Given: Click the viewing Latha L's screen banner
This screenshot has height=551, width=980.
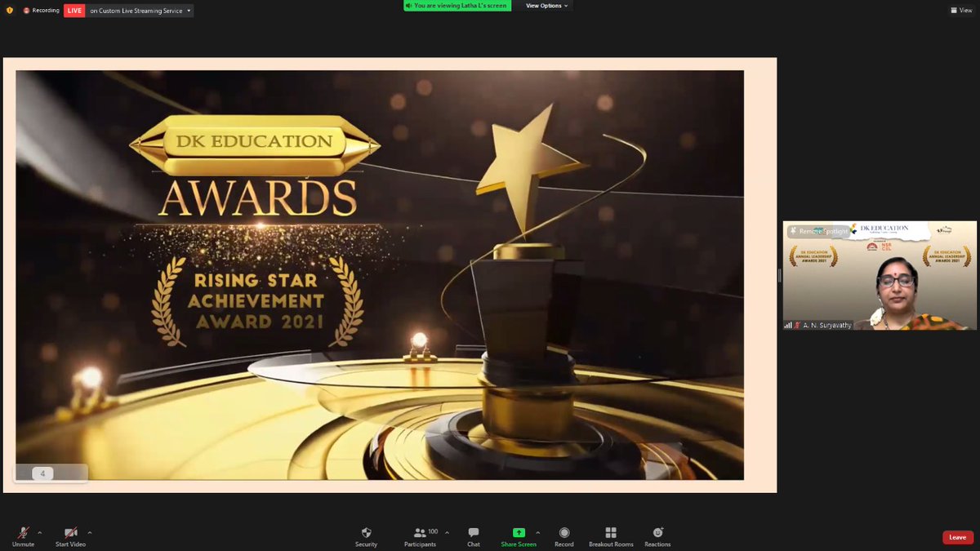Looking at the screenshot, I should point(457,6).
